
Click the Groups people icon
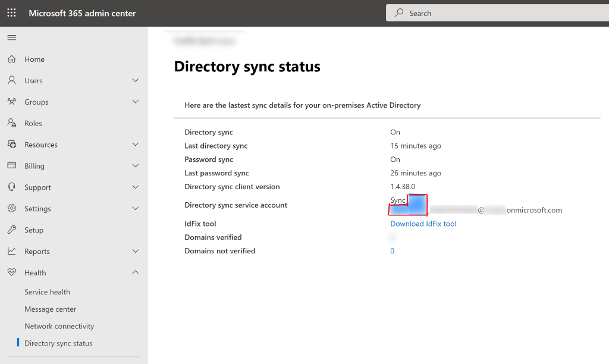tap(12, 102)
